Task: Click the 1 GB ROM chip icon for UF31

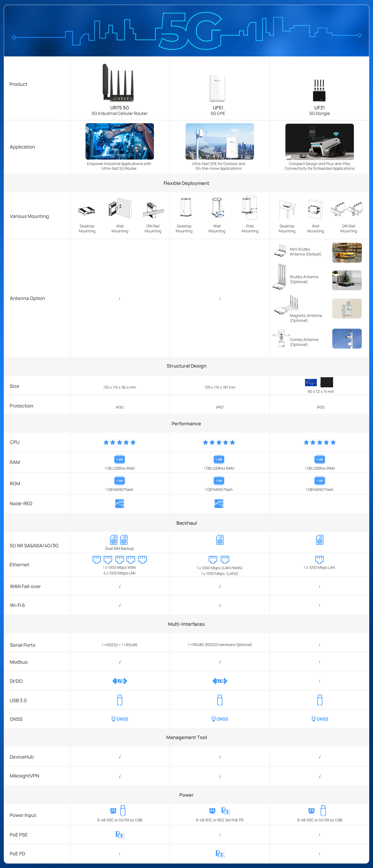Action: [319, 480]
